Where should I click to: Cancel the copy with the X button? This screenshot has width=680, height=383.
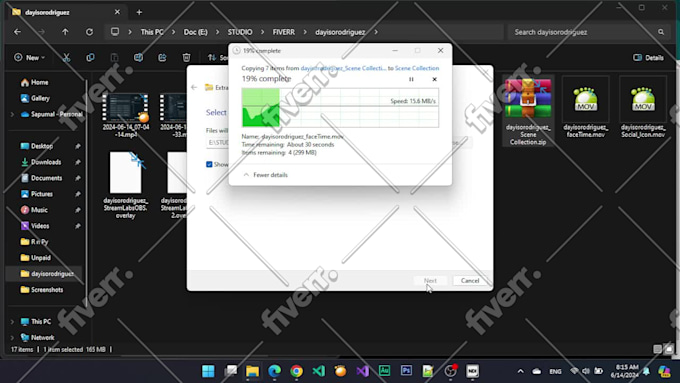point(435,79)
